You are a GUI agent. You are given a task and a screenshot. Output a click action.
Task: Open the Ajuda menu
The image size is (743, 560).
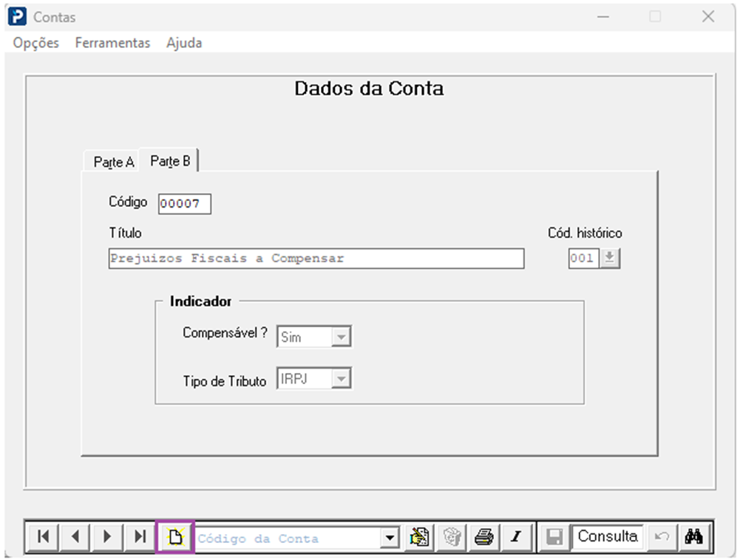point(184,43)
